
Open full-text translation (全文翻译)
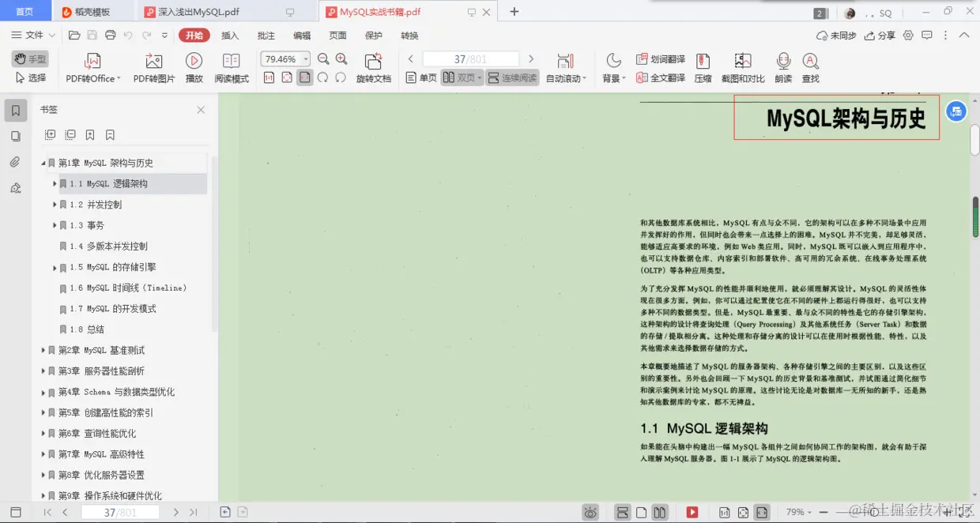pyautogui.click(x=661, y=78)
